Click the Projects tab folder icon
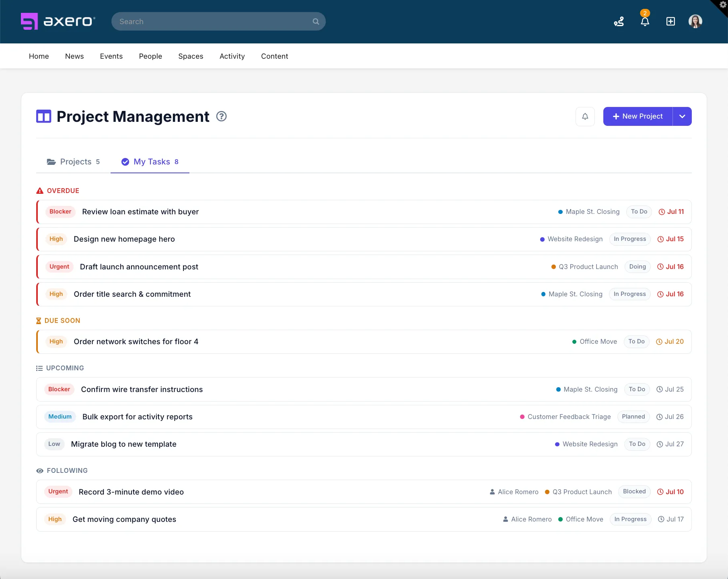Viewport: 728px width, 579px height. coord(51,162)
